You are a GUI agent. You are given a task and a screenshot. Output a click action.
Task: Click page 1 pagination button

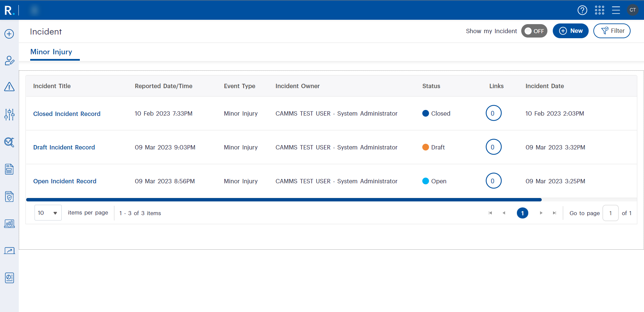tap(523, 213)
